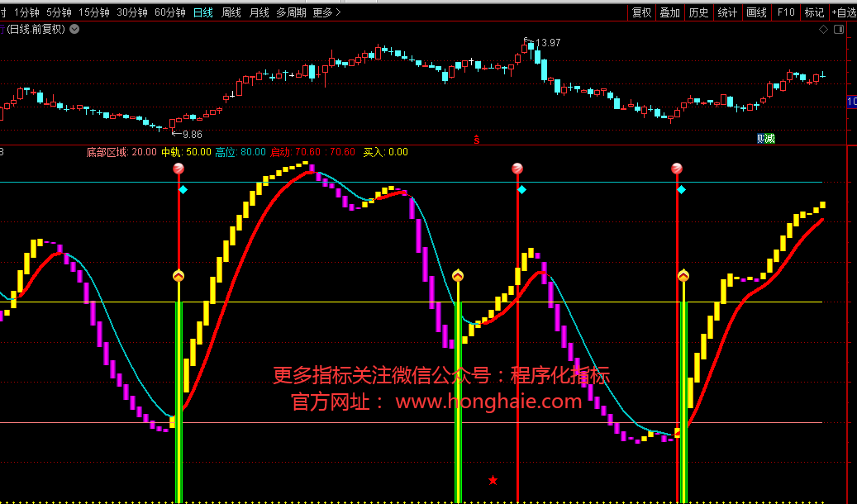Open the 日线 前复权 dropdown arrow

tap(75, 29)
